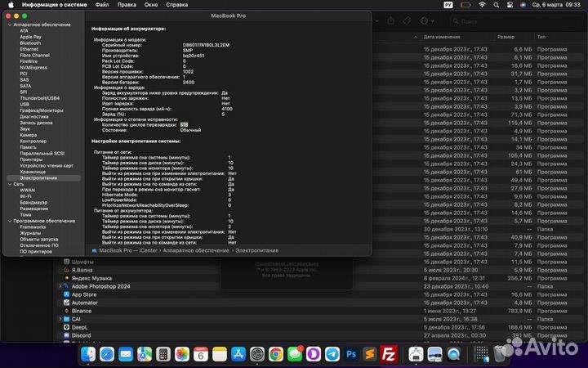Open Messages with unread badge

pyautogui.click(x=295, y=354)
